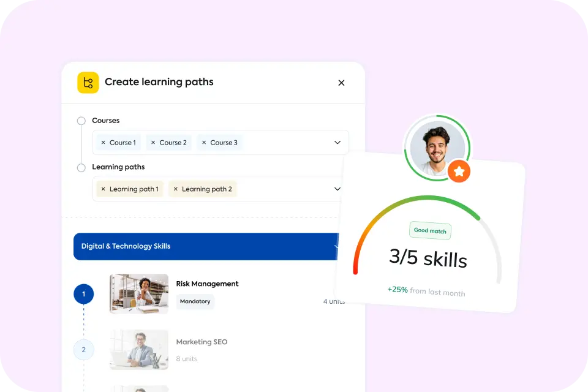Image resolution: width=588 pixels, height=392 pixels.
Task: Open the Risk Management course title
Action: [207, 284]
